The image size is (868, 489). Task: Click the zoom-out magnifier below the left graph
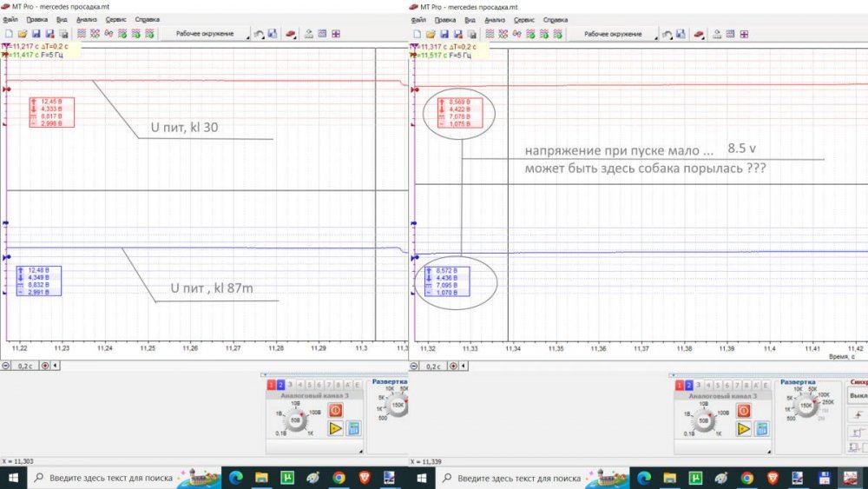point(6,366)
